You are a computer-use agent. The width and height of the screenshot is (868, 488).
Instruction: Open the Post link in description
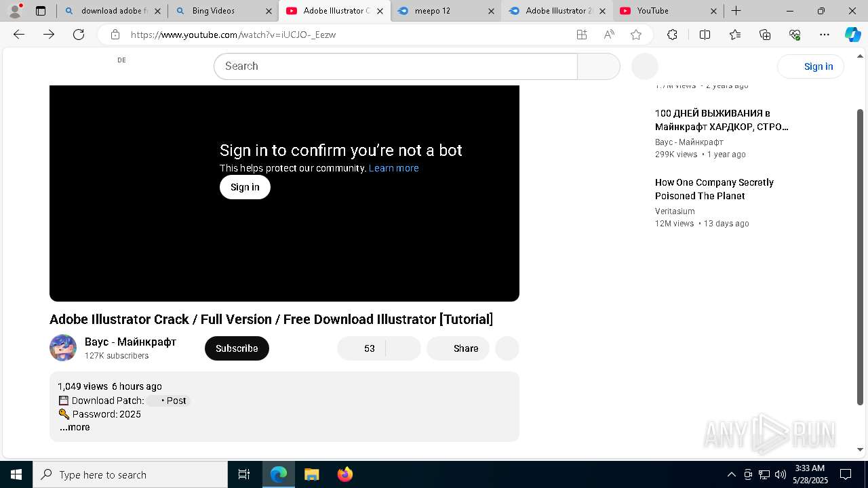[169, 401]
